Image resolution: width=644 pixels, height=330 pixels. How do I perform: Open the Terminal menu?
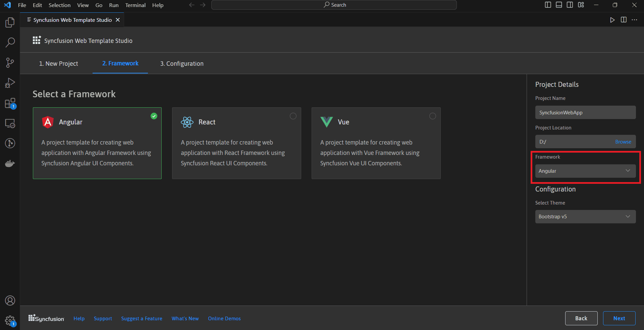coord(136,5)
